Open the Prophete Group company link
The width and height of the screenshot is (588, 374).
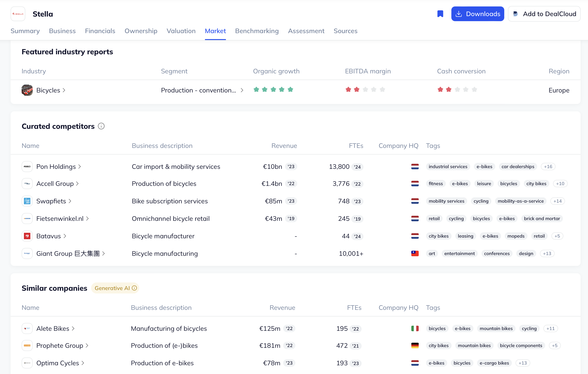pyautogui.click(x=62, y=345)
